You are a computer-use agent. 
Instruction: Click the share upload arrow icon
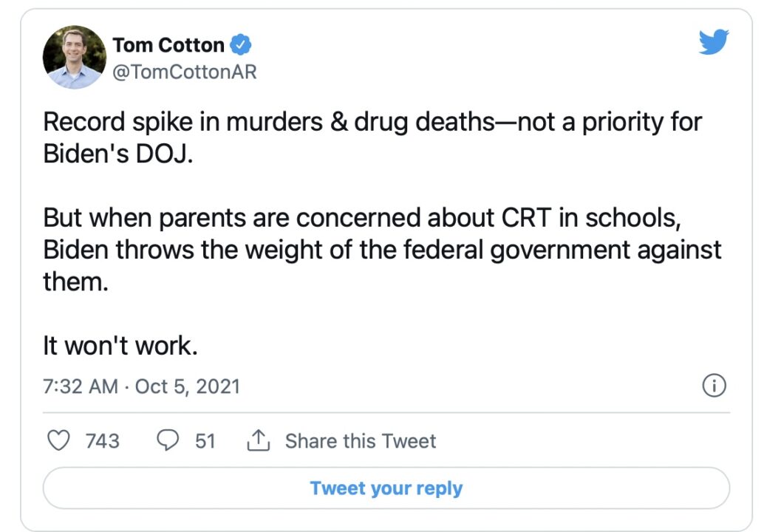256,441
